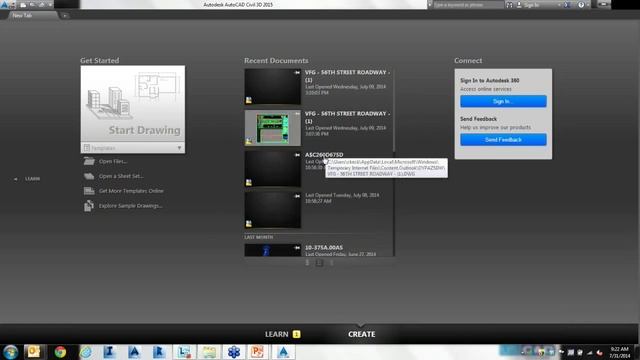Click the plus button to add a new tab
This screenshot has height=360, width=640.
tap(64, 16)
